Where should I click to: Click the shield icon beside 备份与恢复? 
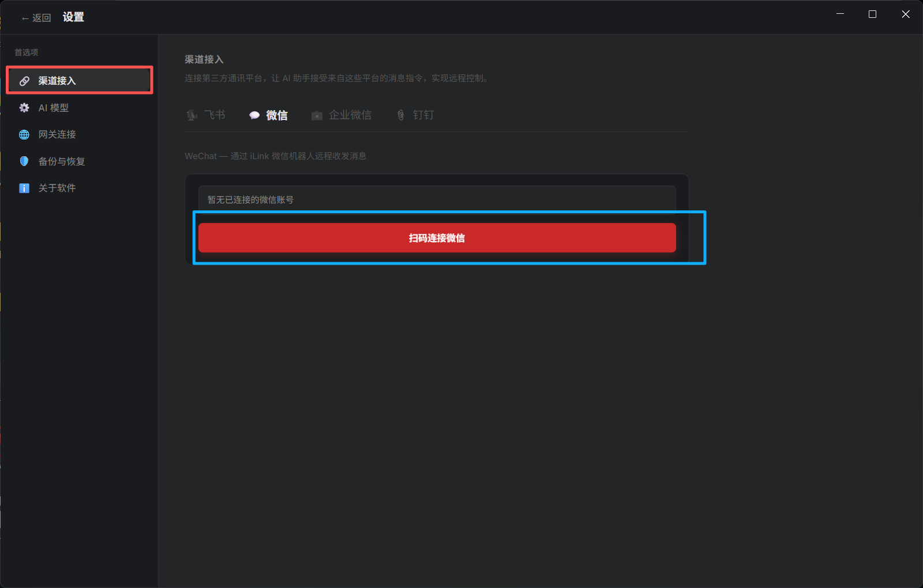pos(24,161)
